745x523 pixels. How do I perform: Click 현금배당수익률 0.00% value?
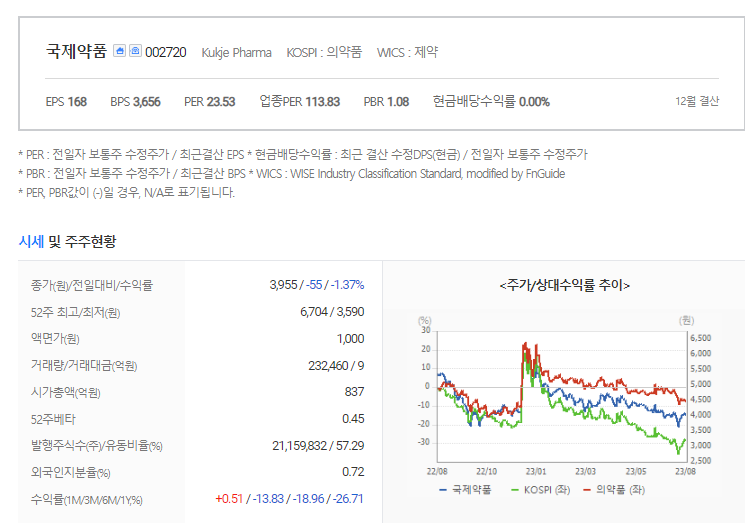click(x=491, y=102)
